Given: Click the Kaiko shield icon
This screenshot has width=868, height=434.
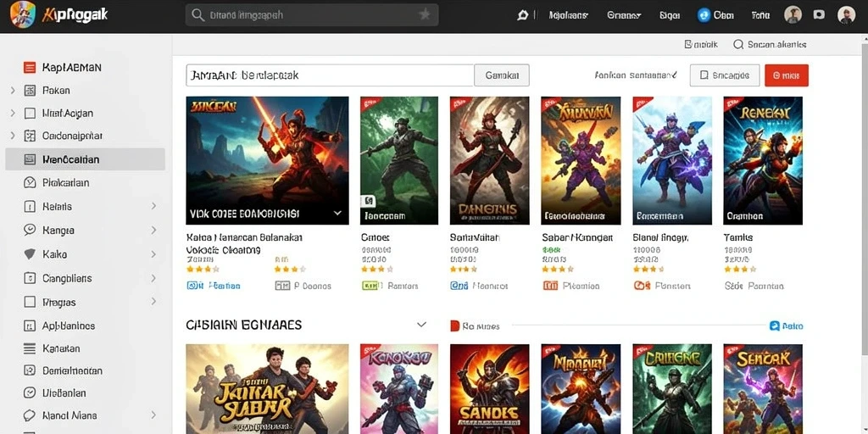Looking at the screenshot, I should tap(30, 254).
